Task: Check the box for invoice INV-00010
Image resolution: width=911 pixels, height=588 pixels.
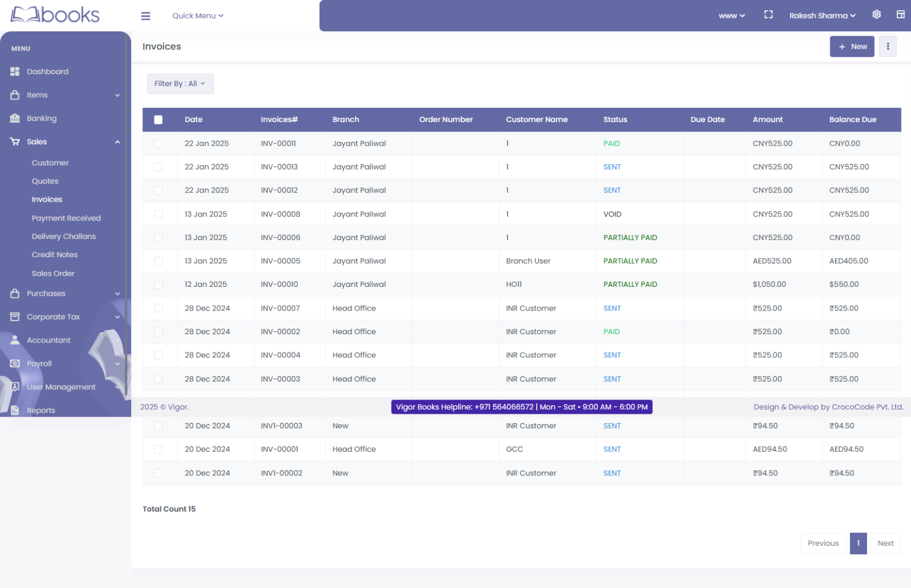Action: [x=158, y=285]
